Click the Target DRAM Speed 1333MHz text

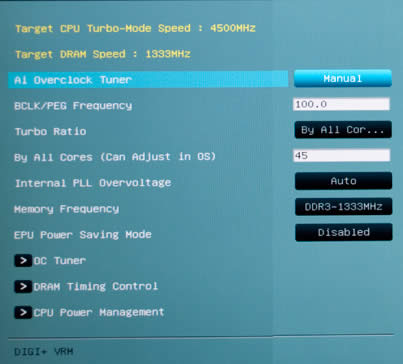point(103,54)
